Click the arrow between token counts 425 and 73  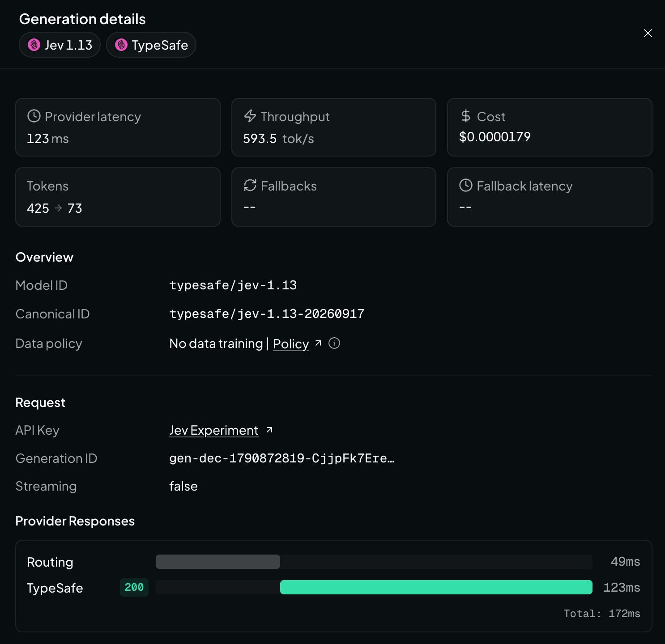tap(58, 208)
